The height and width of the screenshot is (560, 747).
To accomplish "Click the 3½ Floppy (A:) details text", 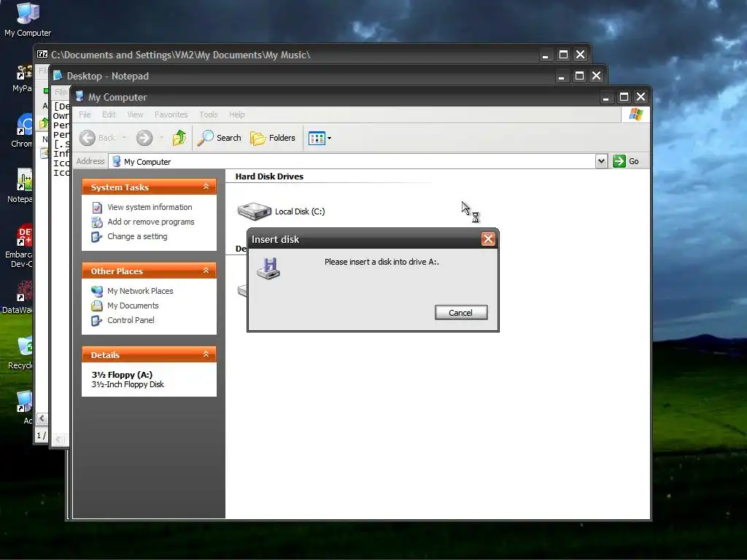I will pos(122,375).
